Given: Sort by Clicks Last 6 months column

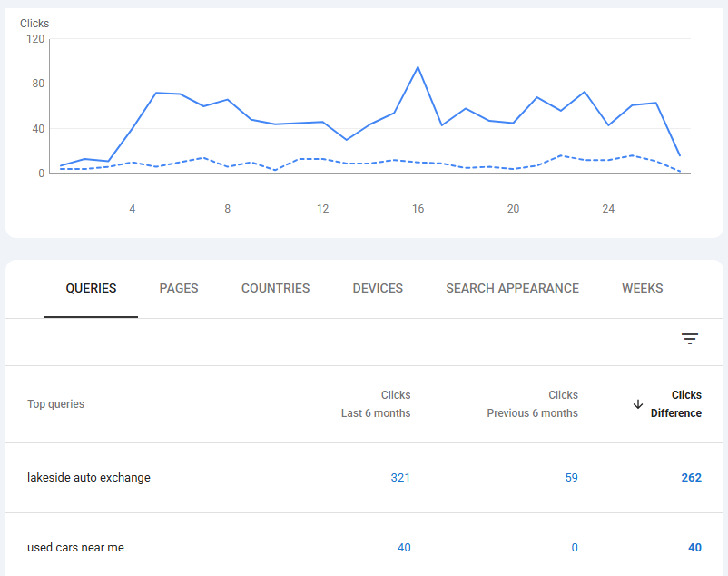Looking at the screenshot, I should tap(376, 404).
